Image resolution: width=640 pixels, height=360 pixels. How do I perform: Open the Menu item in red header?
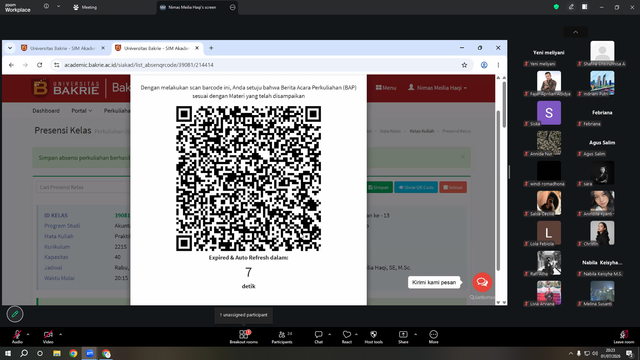[x=386, y=88]
